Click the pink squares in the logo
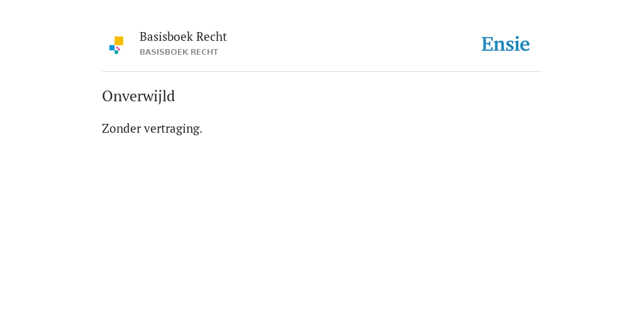The width and height of the screenshot is (644, 322). [x=118, y=48]
